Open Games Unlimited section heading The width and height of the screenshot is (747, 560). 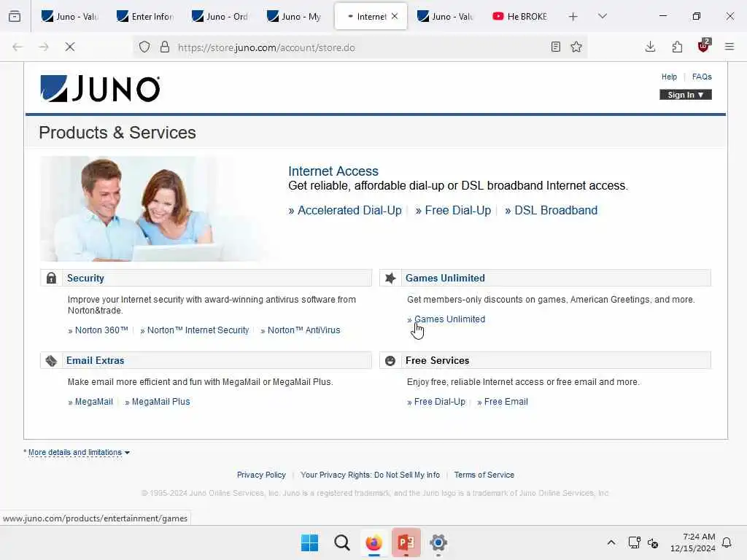445,278
